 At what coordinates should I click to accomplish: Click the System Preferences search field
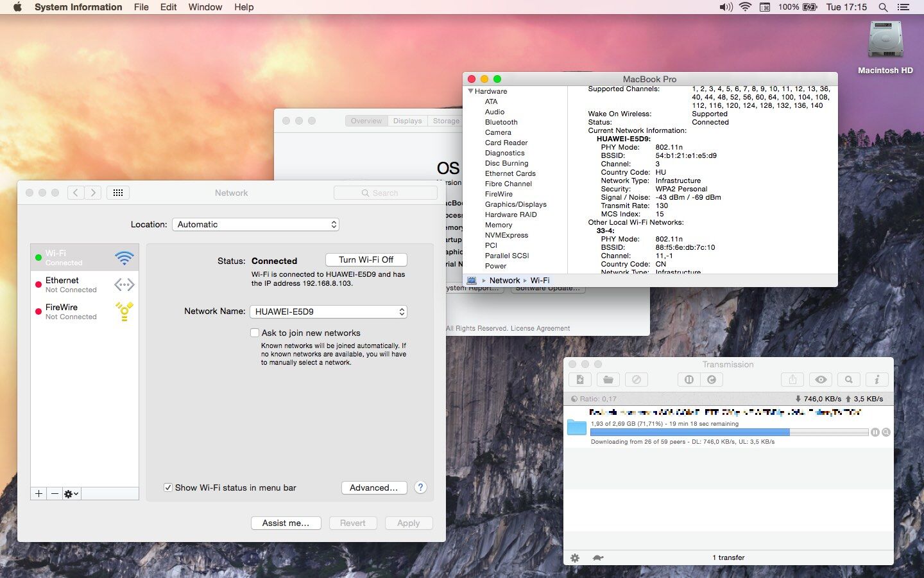click(x=386, y=193)
